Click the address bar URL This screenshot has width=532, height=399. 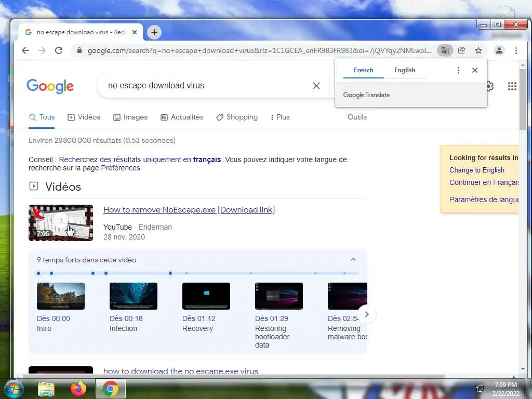point(260,50)
